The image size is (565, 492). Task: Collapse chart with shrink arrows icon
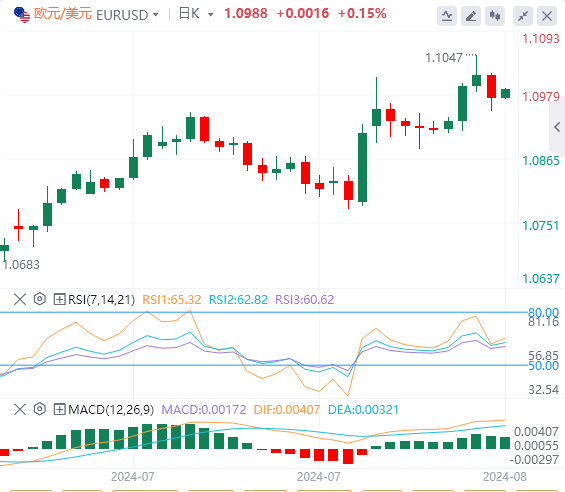(523, 16)
